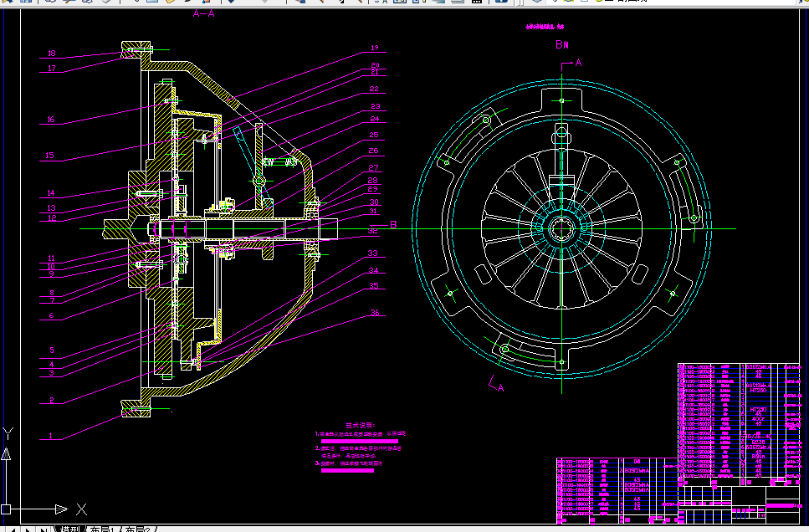
Task: Click part balloon number 12
Action: pyautogui.click(x=52, y=217)
